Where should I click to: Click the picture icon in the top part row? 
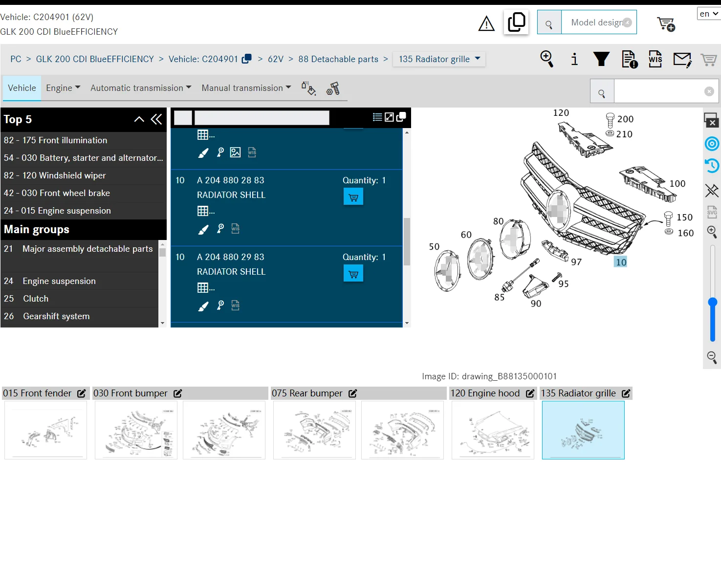(235, 152)
